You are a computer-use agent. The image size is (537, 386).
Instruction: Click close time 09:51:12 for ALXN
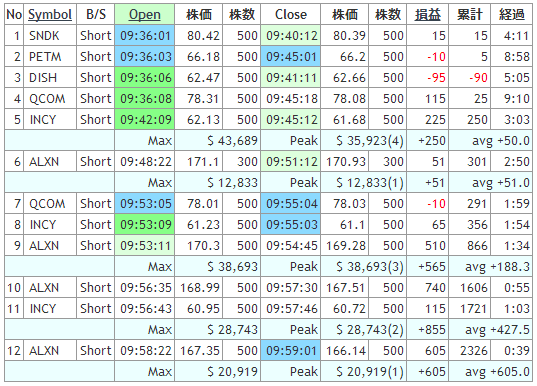(291, 162)
